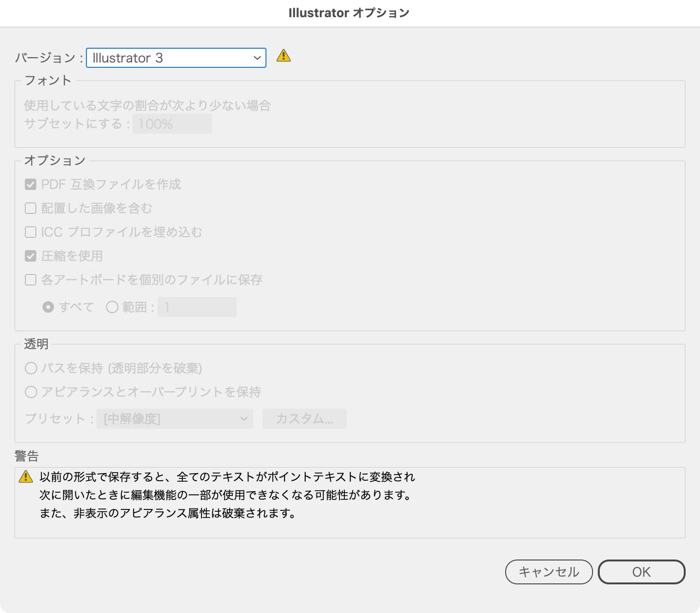This screenshot has width=700, height=613.
Task: Click the artboard range field showing 1
Action: coord(197,307)
